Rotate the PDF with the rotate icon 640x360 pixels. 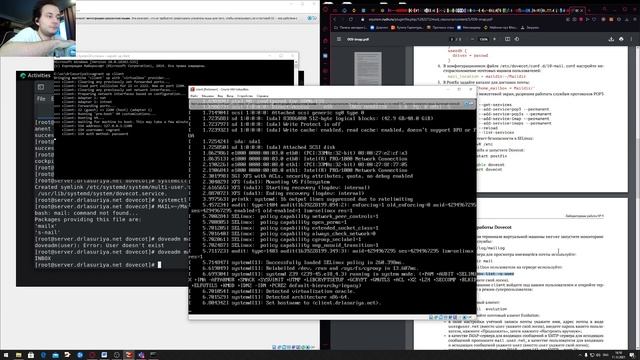(x=517, y=39)
